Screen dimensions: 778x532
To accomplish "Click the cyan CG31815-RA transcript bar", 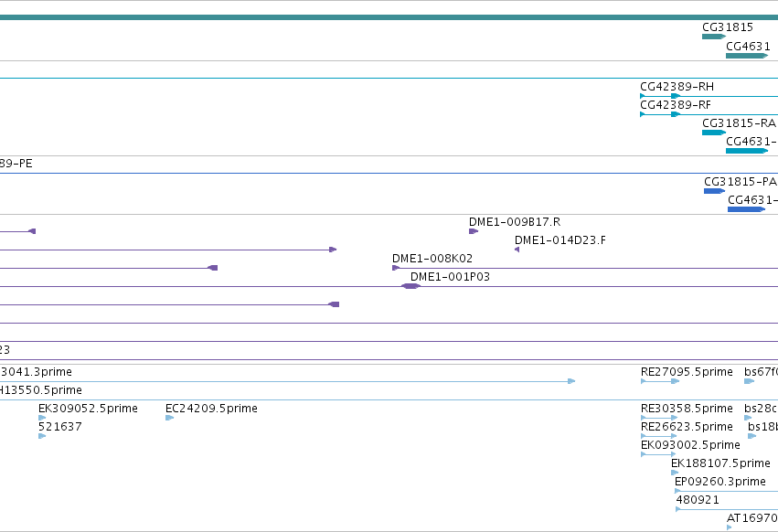I will coord(714,133).
